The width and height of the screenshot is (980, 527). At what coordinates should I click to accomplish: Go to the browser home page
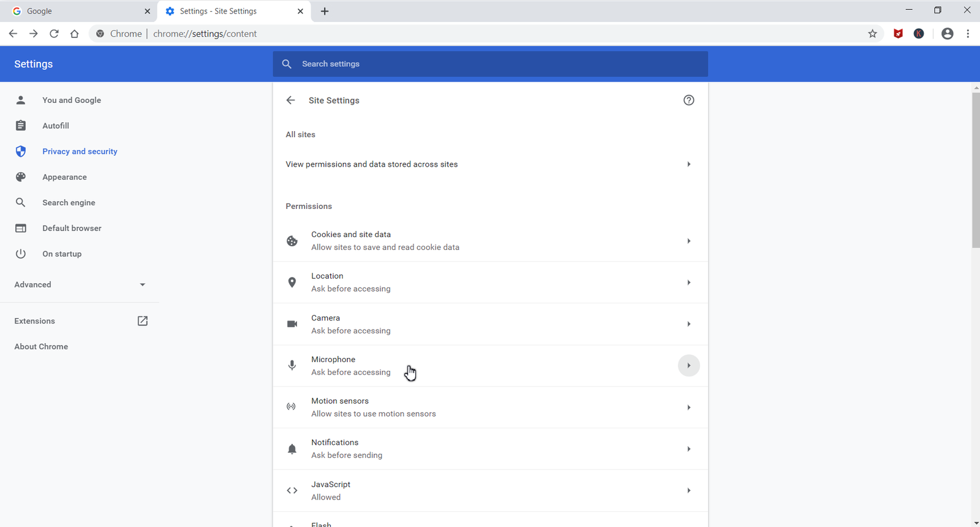pyautogui.click(x=74, y=34)
